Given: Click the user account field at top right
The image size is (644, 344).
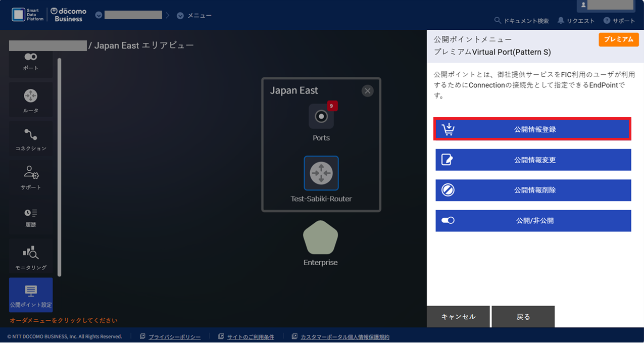Looking at the screenshot, I should (x=606, y=7).
